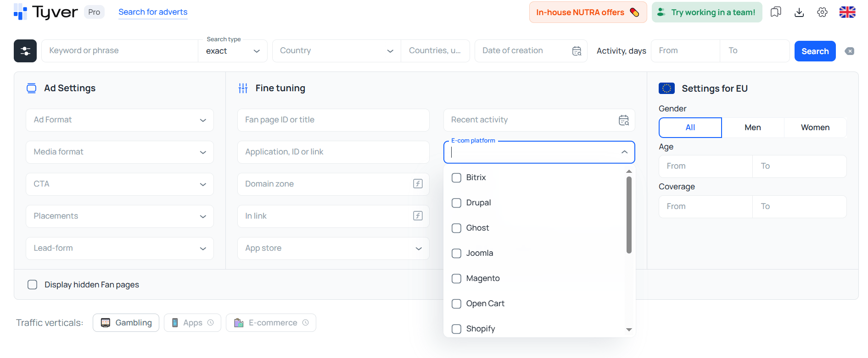Select the Women gender tab
868x358 pixels.
tap(815, 127)
